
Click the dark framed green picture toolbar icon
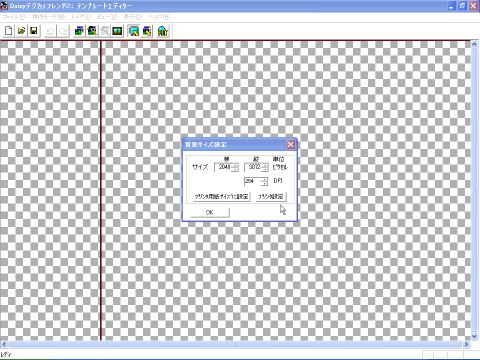(117, 31)
